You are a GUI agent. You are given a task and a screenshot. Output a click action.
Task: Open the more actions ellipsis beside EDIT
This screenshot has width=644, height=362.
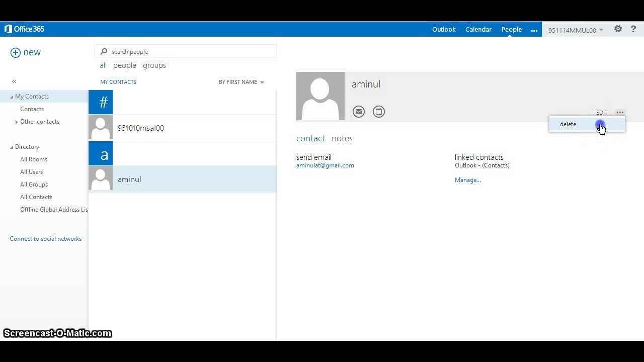pos(620,113)
